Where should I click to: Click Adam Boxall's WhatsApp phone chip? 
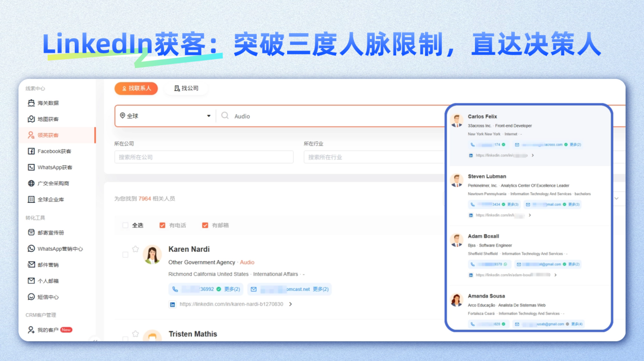pos(489,264)
